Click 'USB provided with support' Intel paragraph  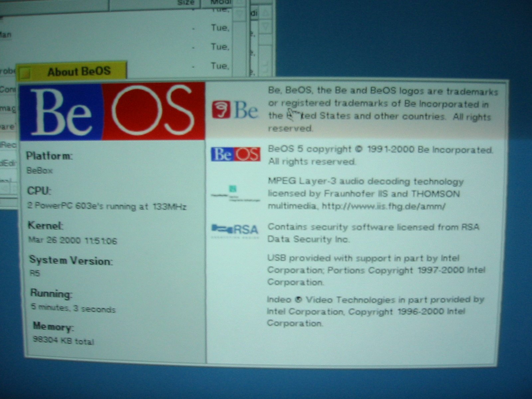pyautogui.click(x=376, y=270)
